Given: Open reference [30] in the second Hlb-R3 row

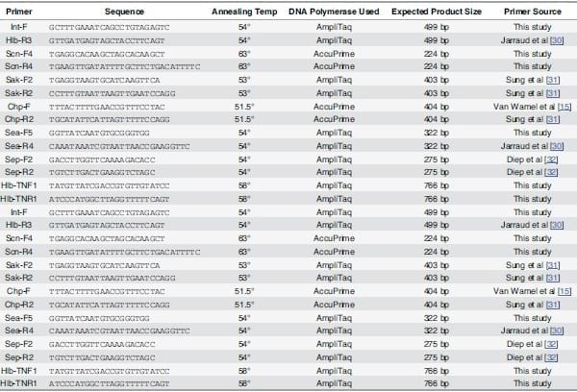Looking at the screenshot, I should (557, 225).
